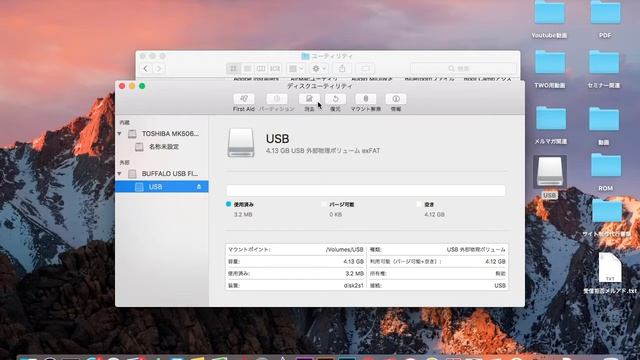Screen dimensions: 640x360
Task: Click the large USB volume name heading
Action: tap(278, 139)
